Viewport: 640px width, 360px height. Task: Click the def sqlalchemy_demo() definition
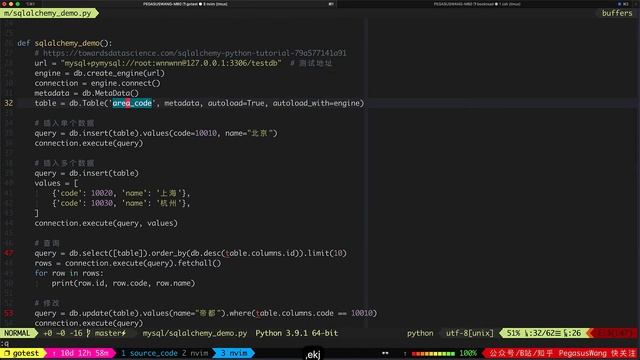click(64, 43)
